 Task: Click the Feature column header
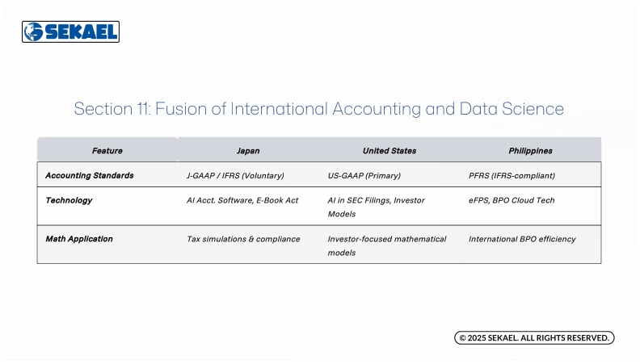click(x=107, y=151)
